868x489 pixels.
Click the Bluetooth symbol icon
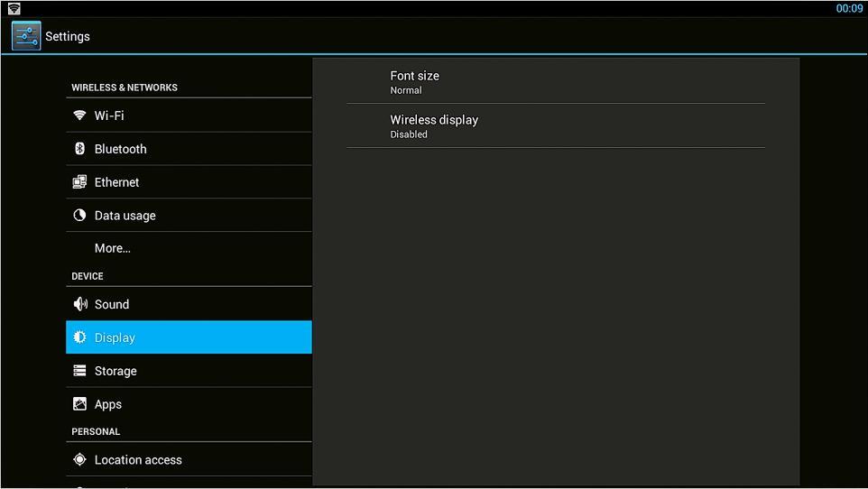pos(79,149)
